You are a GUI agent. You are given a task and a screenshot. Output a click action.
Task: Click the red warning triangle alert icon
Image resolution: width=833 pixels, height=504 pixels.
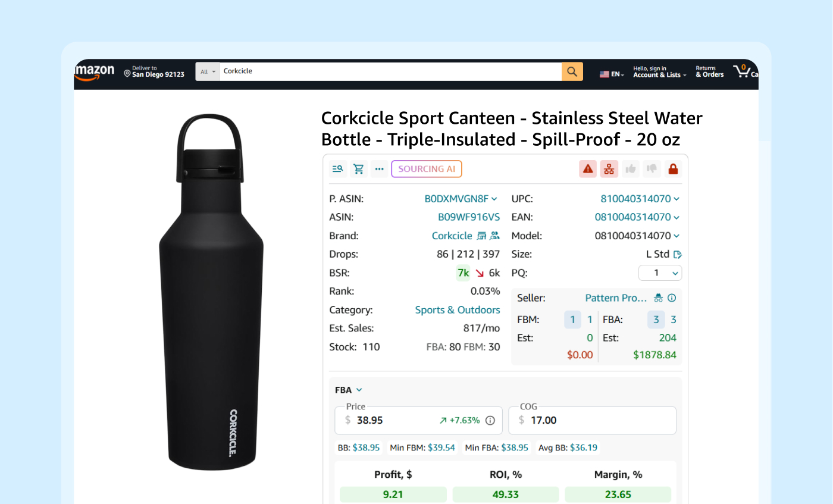[588, 169]
